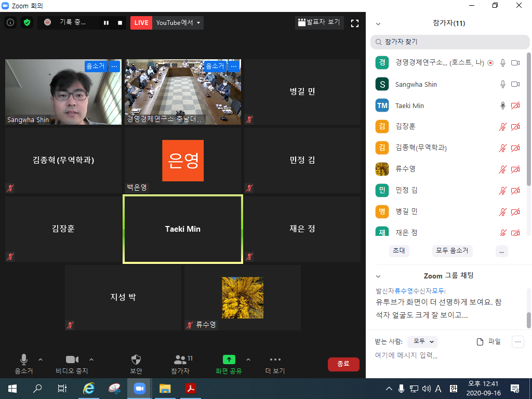
Task: Open the Security (보안) shield icon
Action: (136, 360)
